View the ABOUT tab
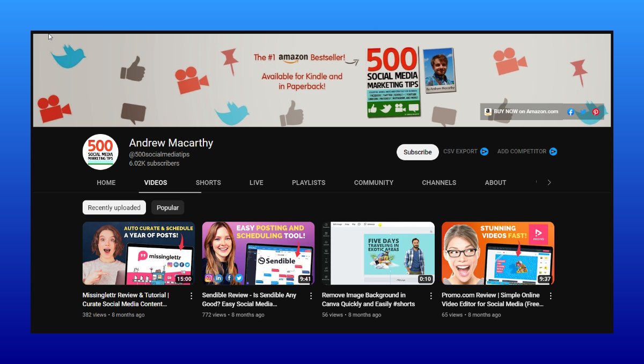This screenshot has width=644, height=364. pos(495,183)
